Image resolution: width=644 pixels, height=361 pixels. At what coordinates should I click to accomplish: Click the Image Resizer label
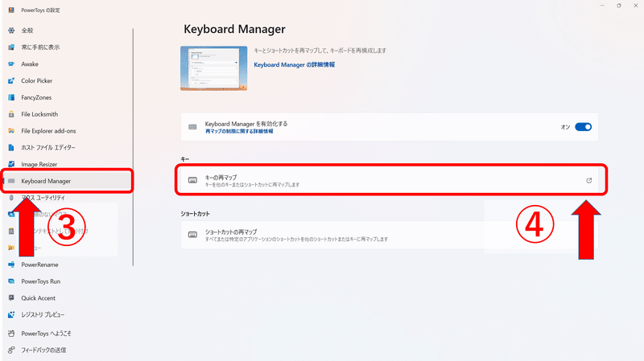tap(39, 164)
